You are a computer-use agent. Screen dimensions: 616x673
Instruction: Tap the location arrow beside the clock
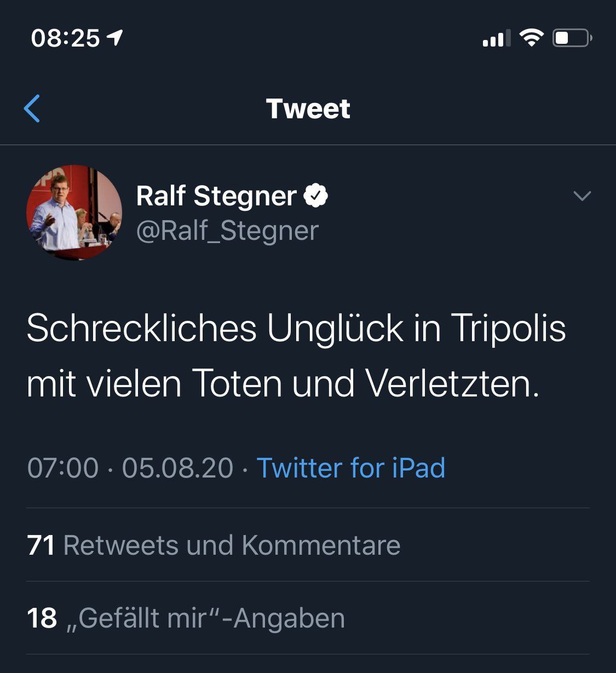(x=115, y=38)
